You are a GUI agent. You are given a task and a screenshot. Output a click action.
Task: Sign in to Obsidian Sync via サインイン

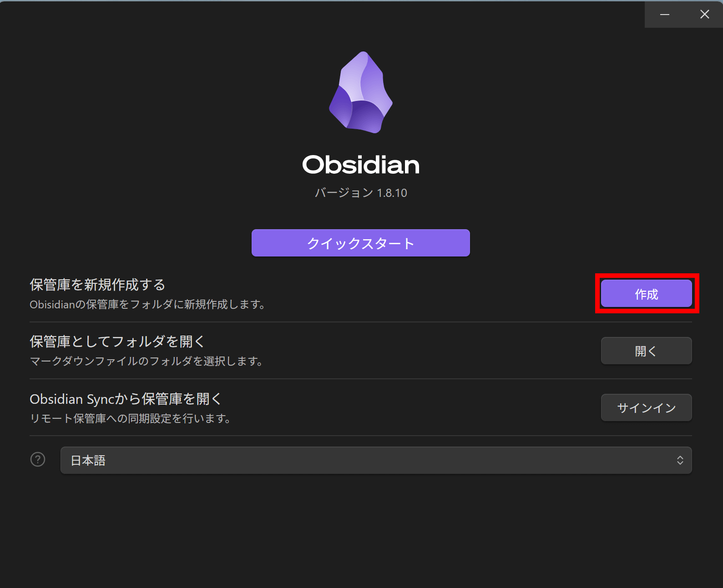click(x=647, y=407)
